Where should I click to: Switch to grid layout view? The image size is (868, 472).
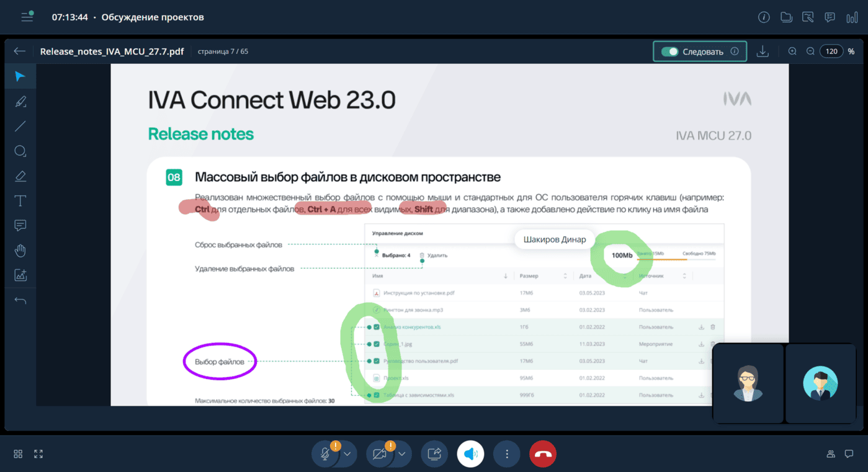(18, 454)
